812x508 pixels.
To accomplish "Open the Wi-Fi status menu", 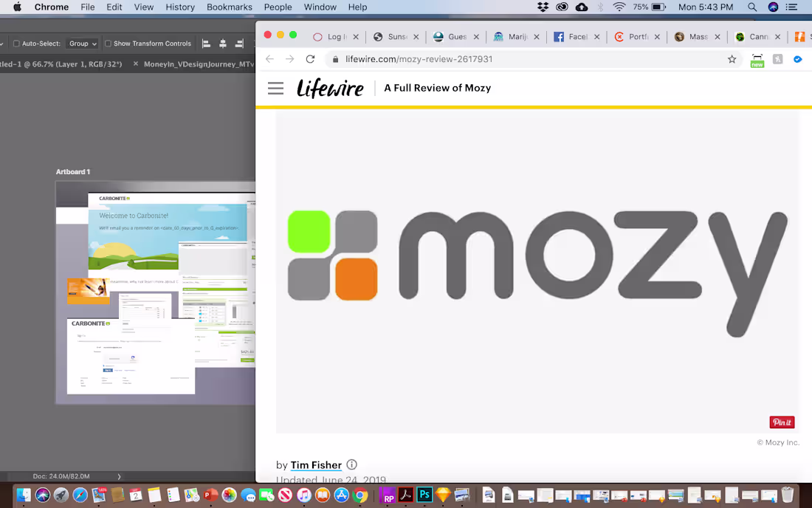I will tap(619, 7).
